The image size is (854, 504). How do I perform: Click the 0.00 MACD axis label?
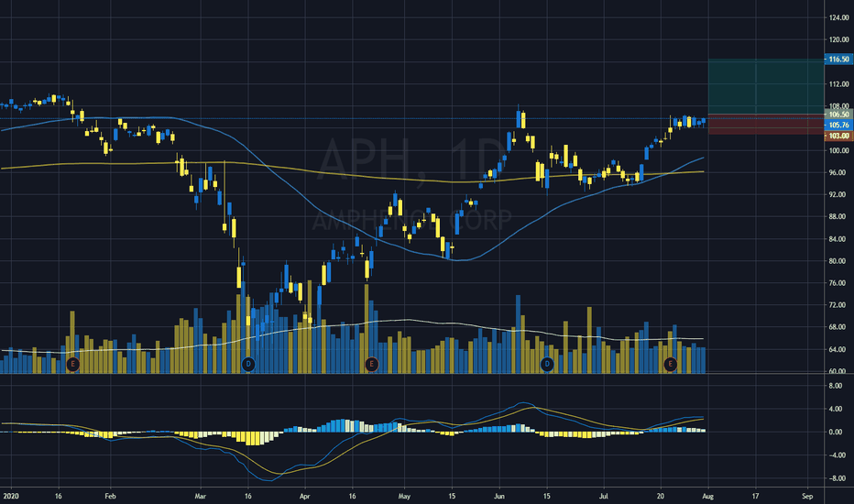[836, 433]
